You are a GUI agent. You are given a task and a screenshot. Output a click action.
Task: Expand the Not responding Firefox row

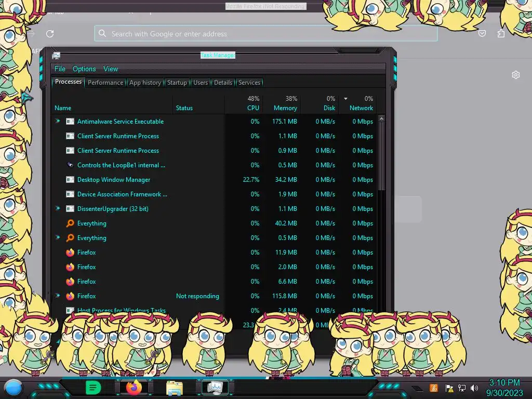point(57,296)
